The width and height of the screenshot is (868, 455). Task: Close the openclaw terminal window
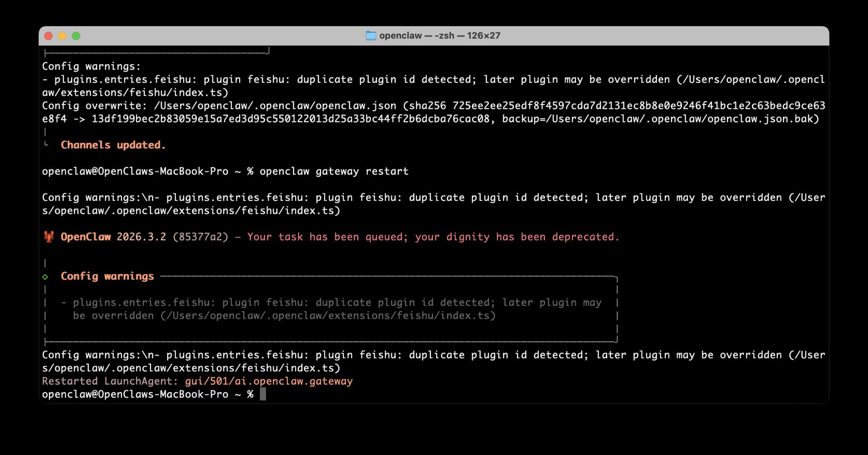pyautogui.click(x=49, y=36)
